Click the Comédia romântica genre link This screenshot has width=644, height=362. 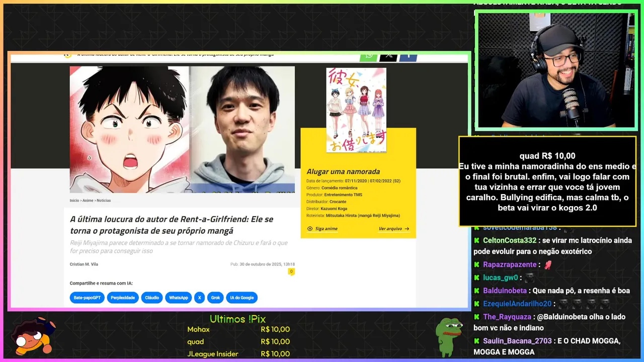pos(340,188)
